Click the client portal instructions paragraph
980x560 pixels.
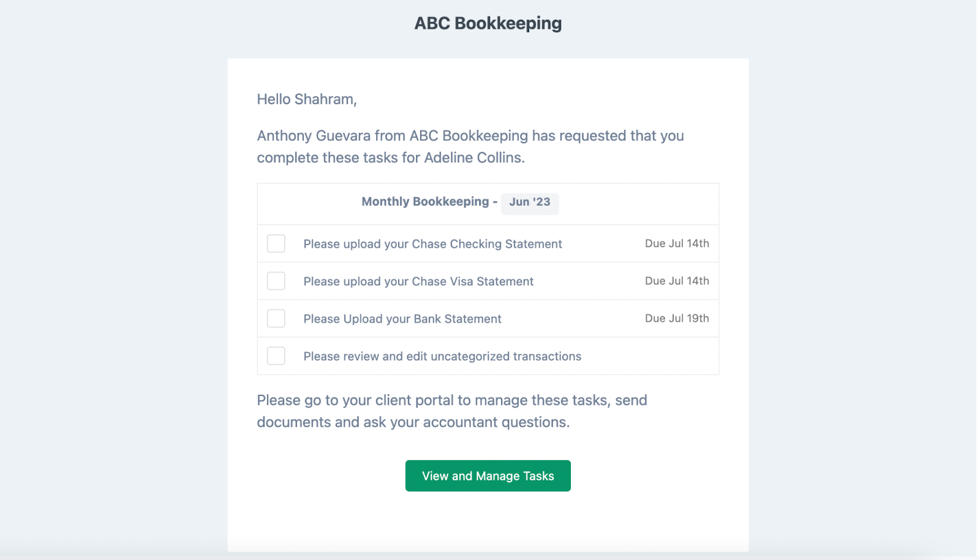point(452,411)
